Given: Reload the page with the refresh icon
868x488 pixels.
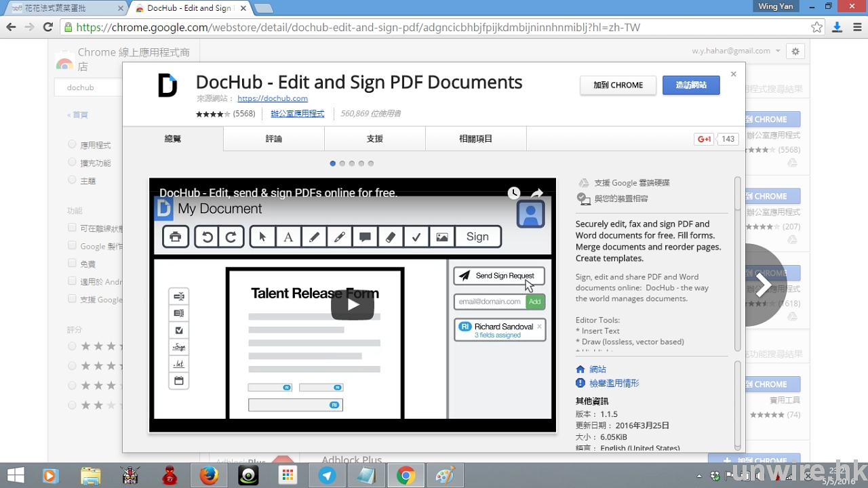Looking at the screenshot, I should click(x=47, y=27).
